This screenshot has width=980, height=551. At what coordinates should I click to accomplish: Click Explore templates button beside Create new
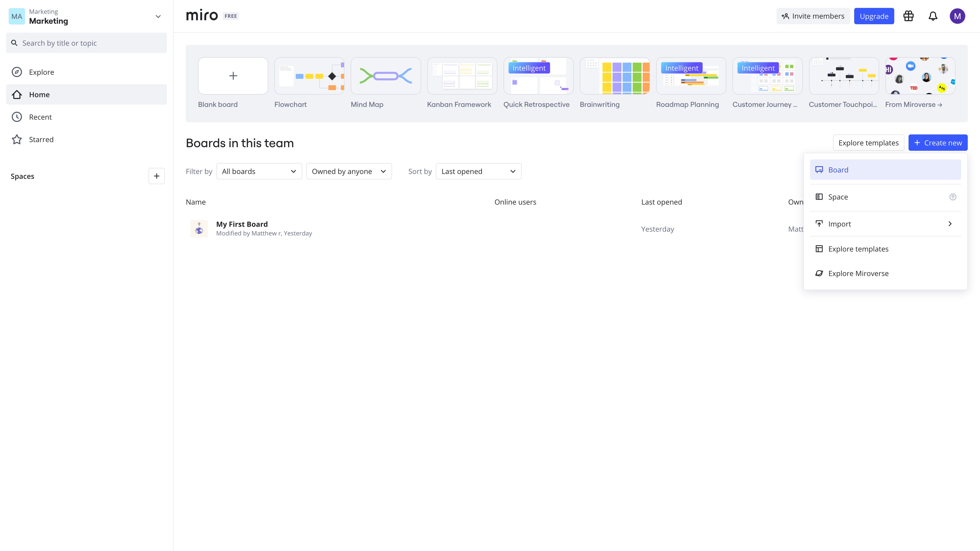pos(868,143)
